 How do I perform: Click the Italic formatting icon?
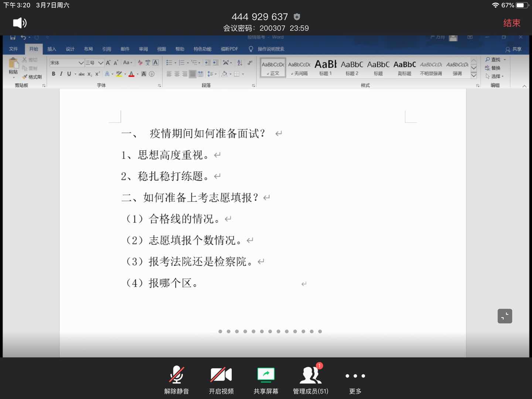(61, 74)
